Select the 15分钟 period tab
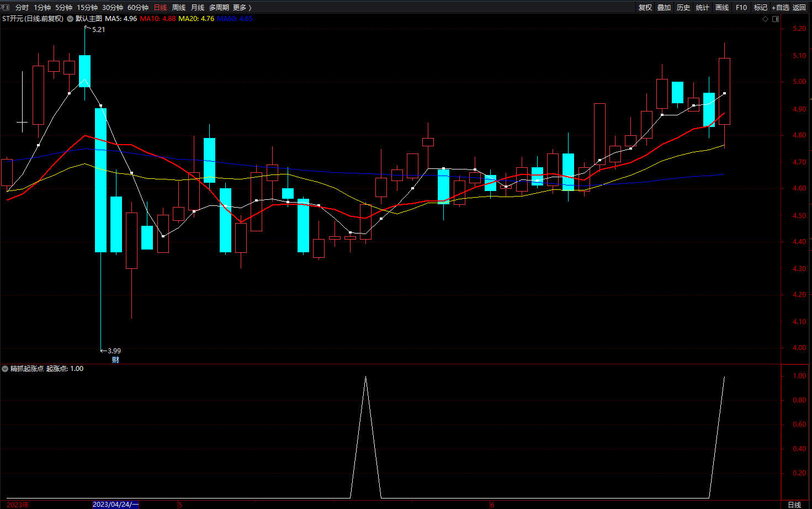Image resolution: width=812 pixels, height=509 pixels. pos(87,8)
